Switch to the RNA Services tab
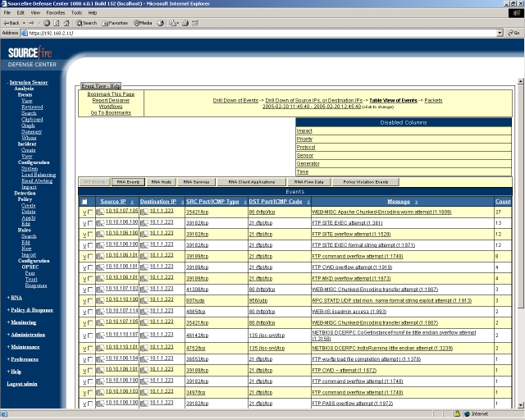Viewport: 525px width, 420px height. tap(197, 182)
